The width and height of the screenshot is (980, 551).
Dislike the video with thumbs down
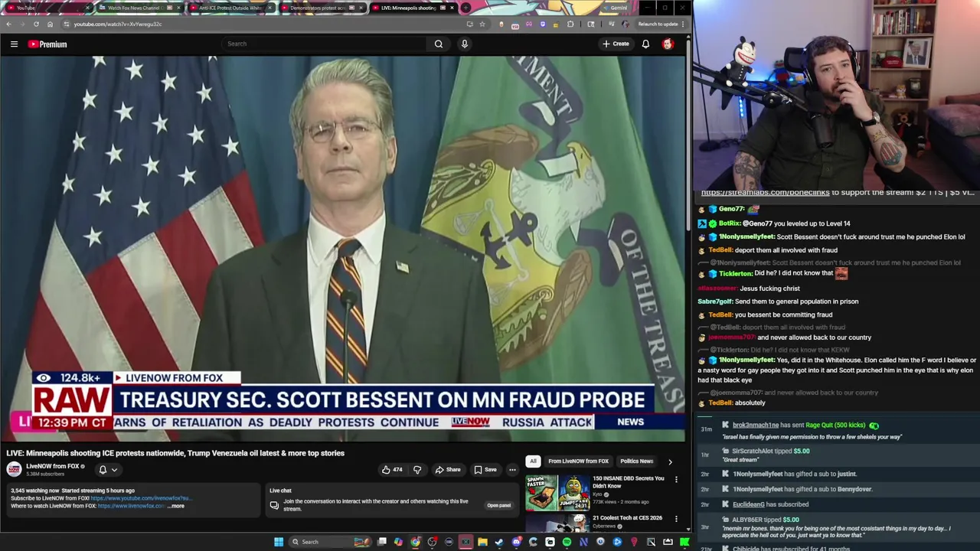tap(417, 470)
